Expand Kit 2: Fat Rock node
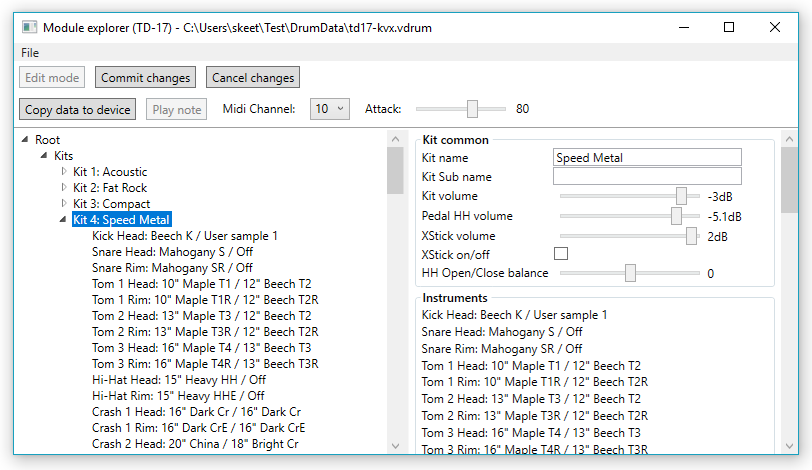The height and width of the screenshot is (470, 812). [x=64, y=187]
